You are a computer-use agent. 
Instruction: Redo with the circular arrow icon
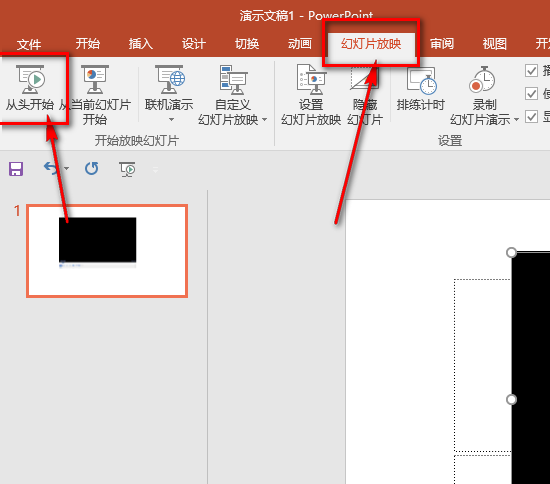[x=92, y=169]
